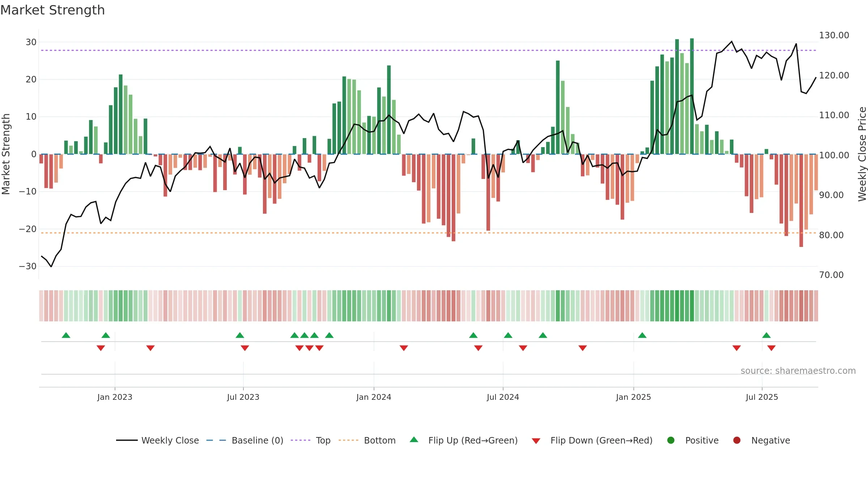Click the 'Jan 2023' x-axis label

pos(115,397)
